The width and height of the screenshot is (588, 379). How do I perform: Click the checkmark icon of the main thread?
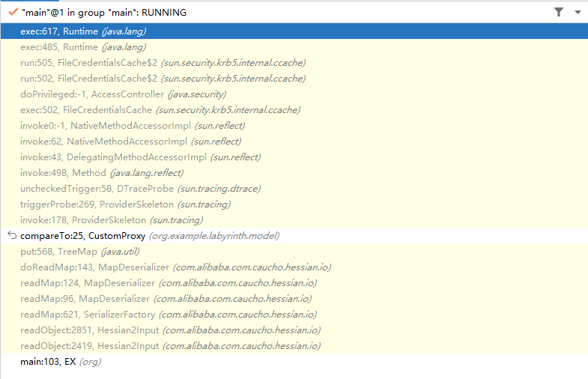pyautogui.click(x=13, y=12)
